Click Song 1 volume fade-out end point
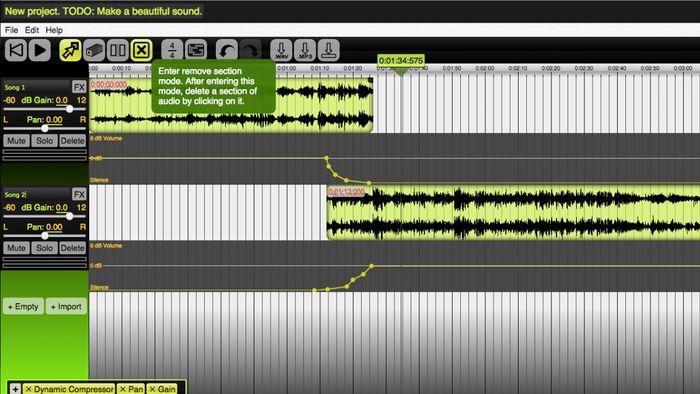Viewport: 700px width, 394px height. (369, 183)
